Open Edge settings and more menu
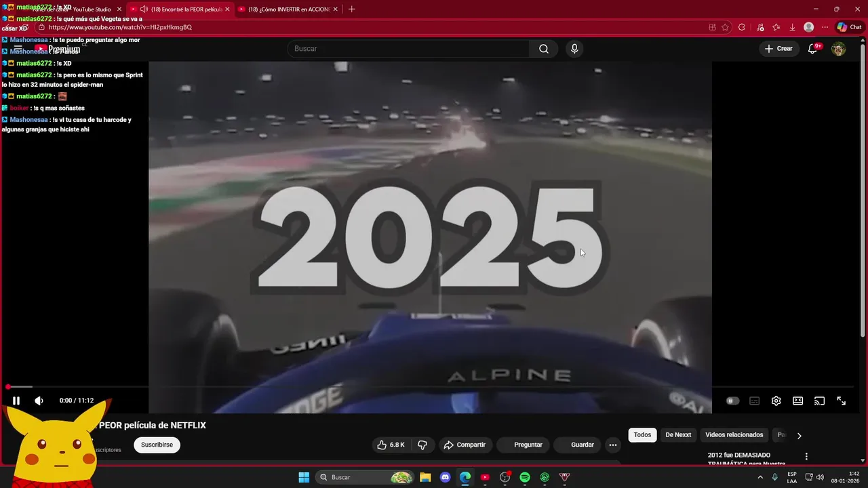868x488 pixels. coord(825,27)
